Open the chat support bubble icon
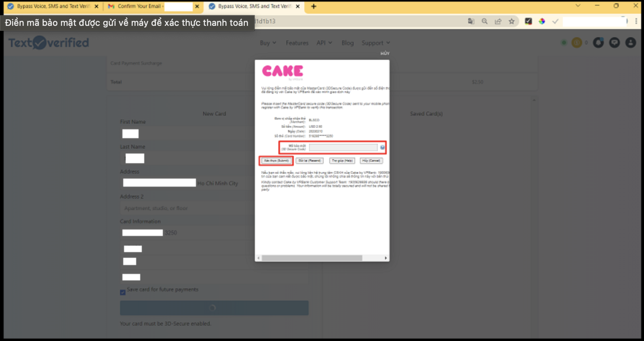Image resolution: width=644 pixels, height=341 pixels. 615,42
